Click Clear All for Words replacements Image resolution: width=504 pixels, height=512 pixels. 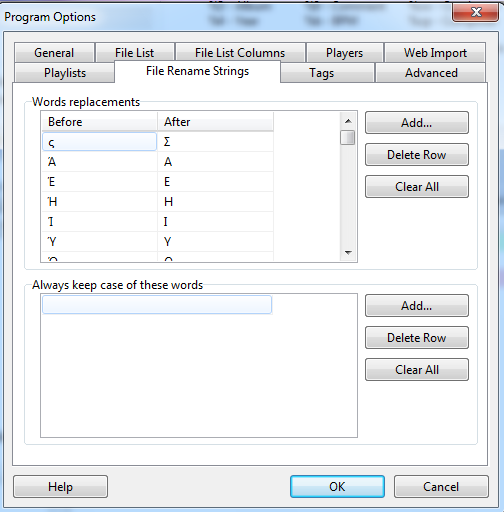417,187
